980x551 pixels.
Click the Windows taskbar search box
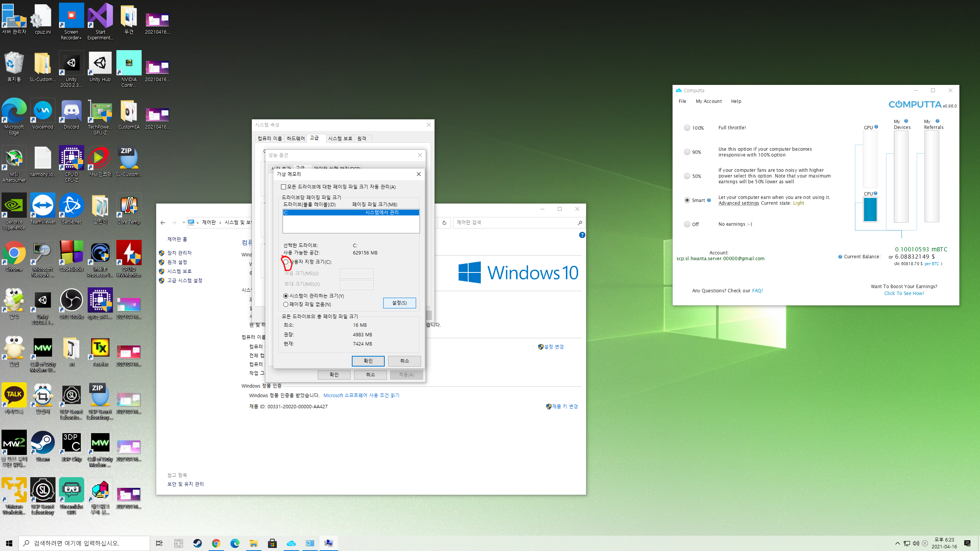(84, 543)
